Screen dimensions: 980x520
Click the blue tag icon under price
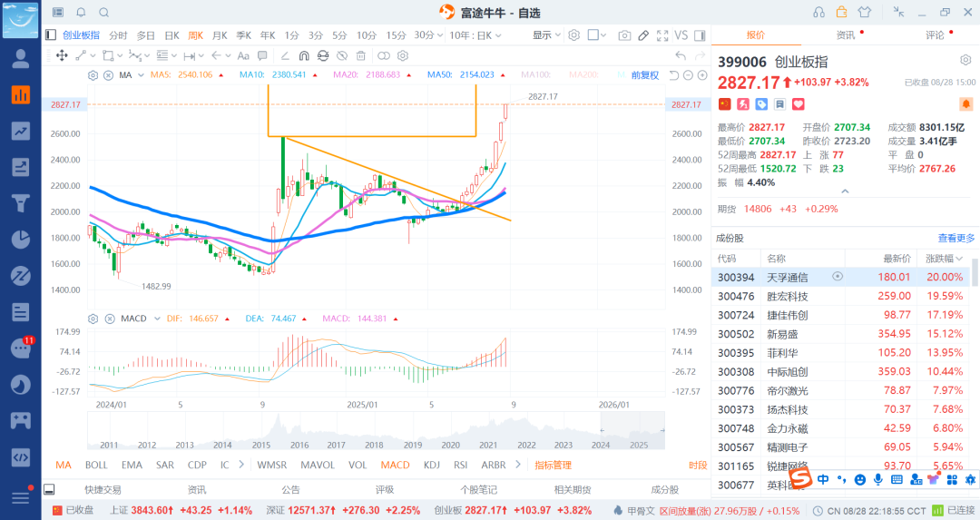pos(761,103)
